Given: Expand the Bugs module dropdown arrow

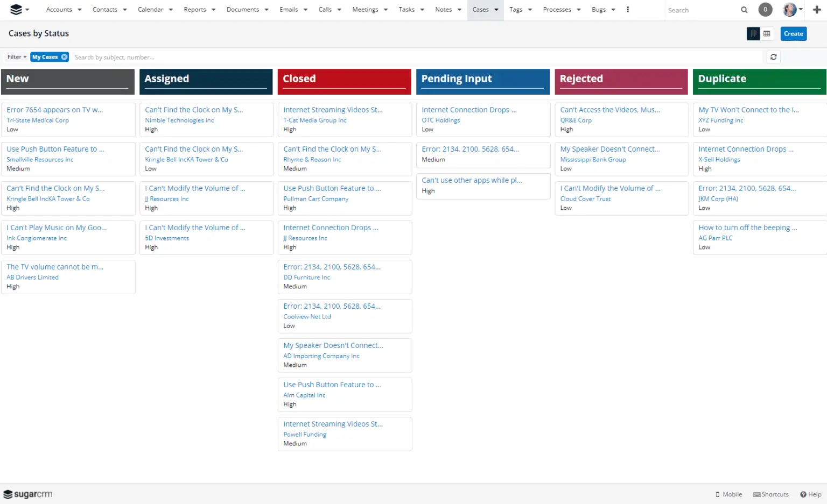Looking at the screenshot, I should tap(613, 10).
